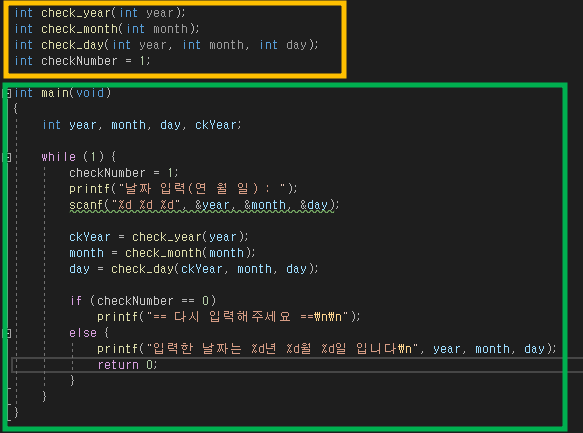Click the check_year prototype declaration line

click(100, 13)
